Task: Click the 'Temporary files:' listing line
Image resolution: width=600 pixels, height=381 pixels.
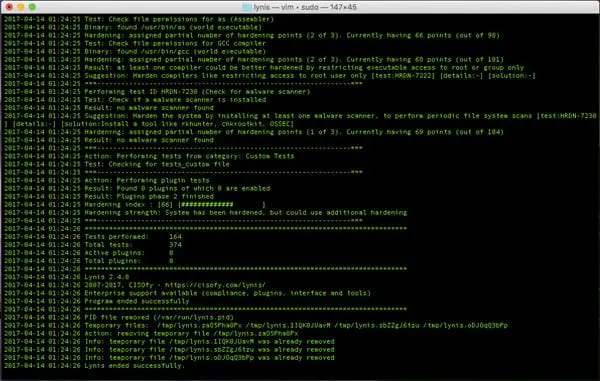Action: pyautogui.click(x=256, y=325)
